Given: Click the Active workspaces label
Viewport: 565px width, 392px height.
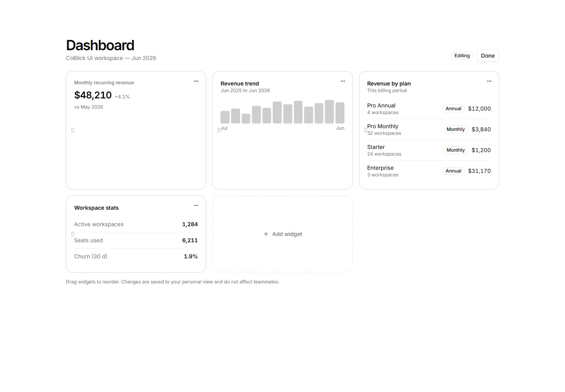Looking at the screenshot, I should 99,224.
